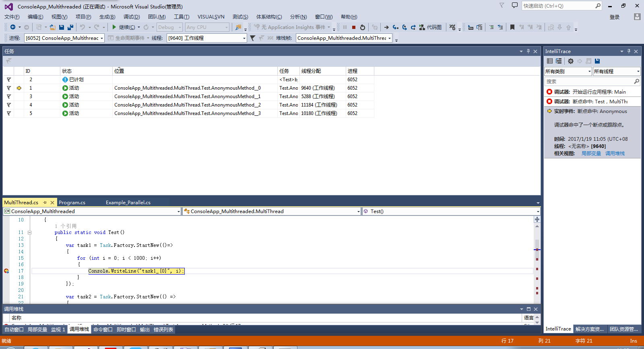Switch to the Example_Parallel.cs tab

point(128,203)
